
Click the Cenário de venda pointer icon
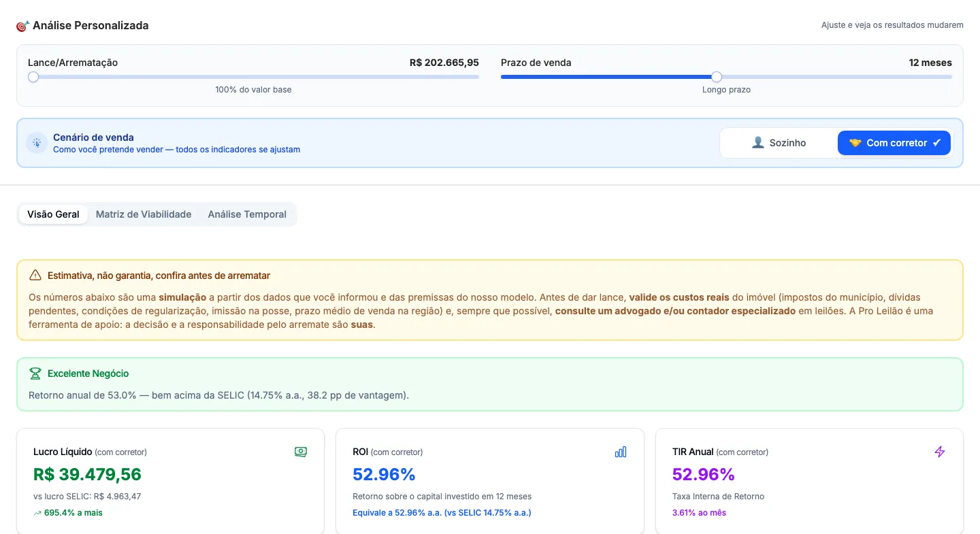click(x=36, y=143)
